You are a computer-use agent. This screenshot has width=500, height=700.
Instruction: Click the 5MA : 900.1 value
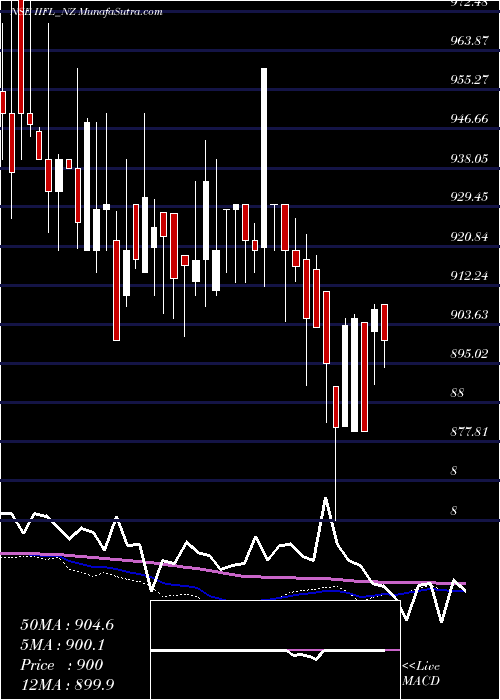coord(64,645)
